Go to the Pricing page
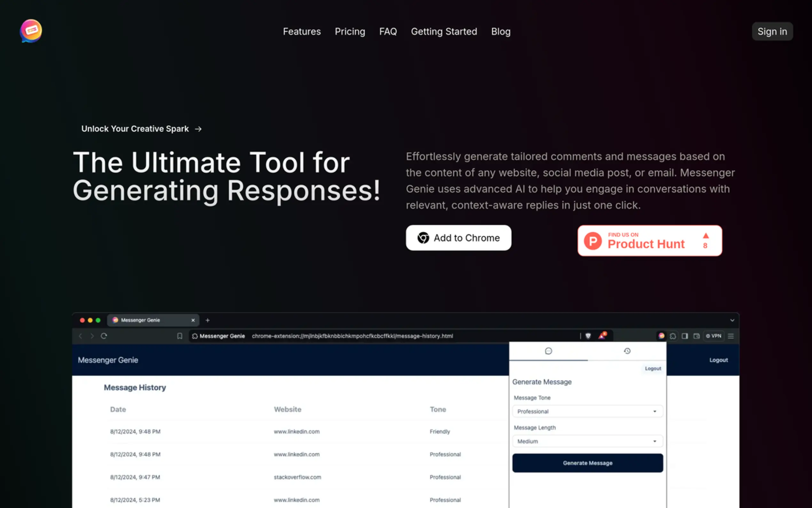This screenshot has width=812, height=508. 350,32
